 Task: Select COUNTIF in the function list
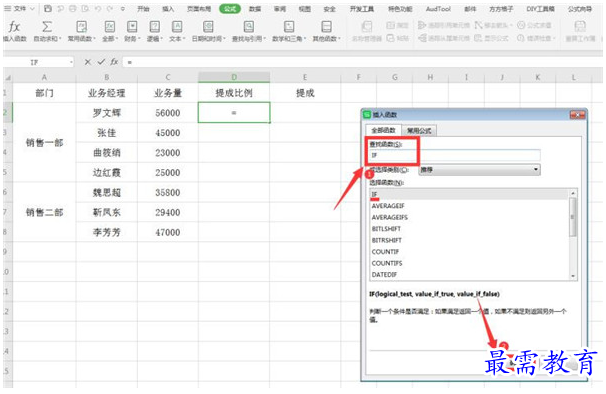(x=385, y=252)
